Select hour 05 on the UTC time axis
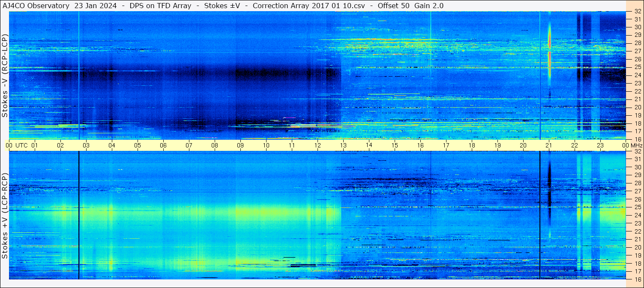 tap(138, 145)
